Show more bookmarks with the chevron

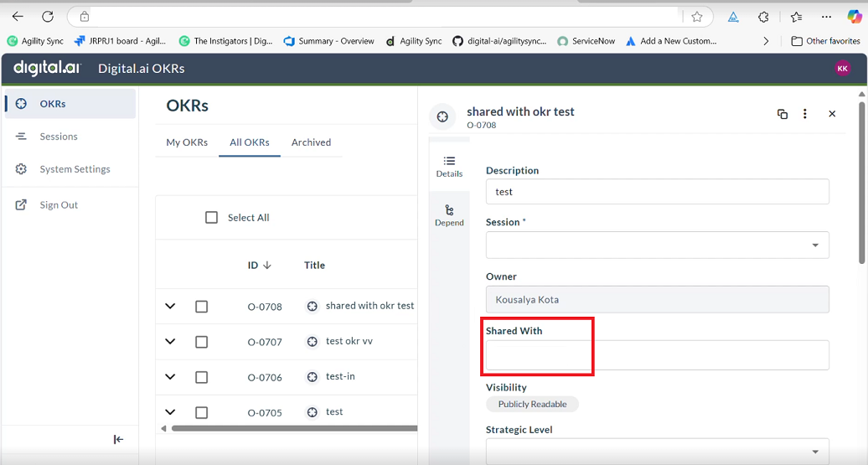(766, 41)
